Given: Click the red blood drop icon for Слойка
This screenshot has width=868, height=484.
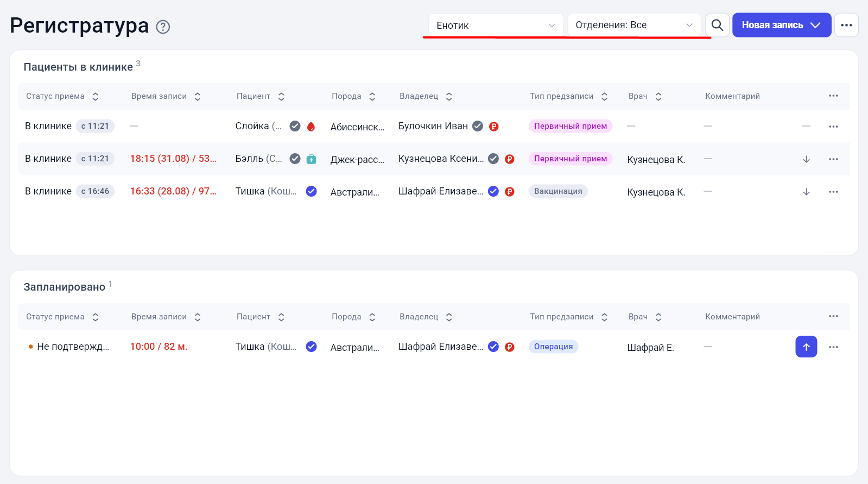Looking at the screenshot, I should point(311,126).
